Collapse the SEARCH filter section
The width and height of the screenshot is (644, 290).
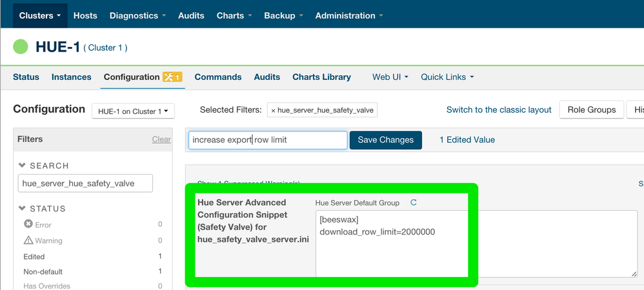[23, 166]
